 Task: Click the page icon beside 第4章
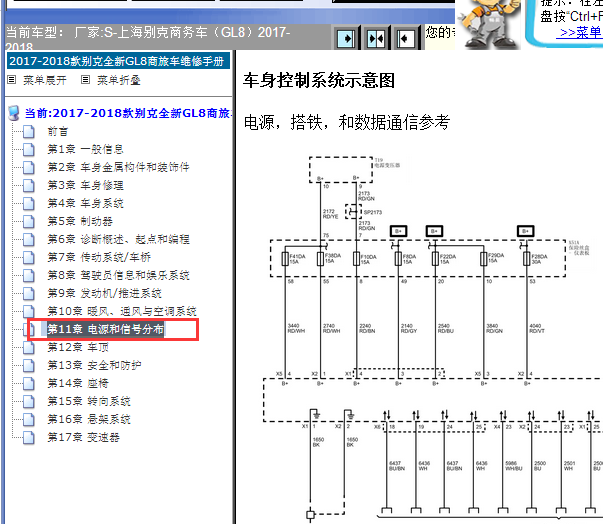tap(28, 203)
